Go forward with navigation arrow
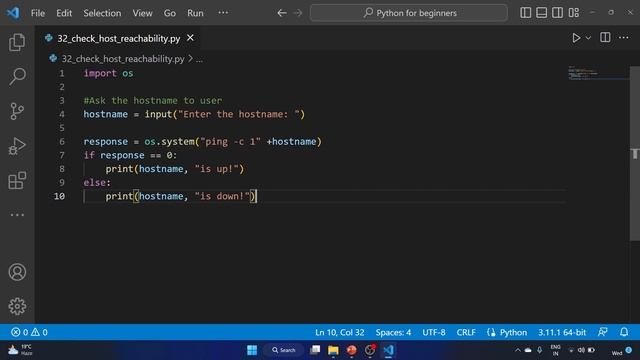 click(x=298, y=13)
